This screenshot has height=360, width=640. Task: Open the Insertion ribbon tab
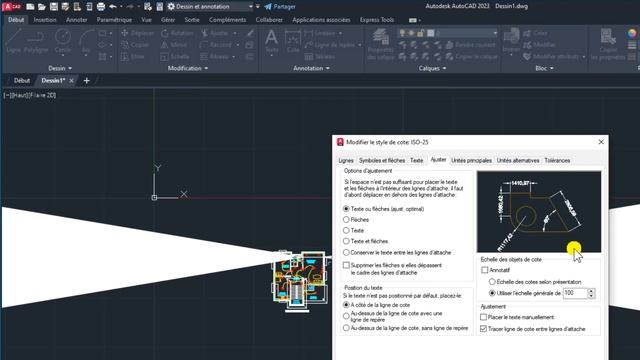(45, 20)
